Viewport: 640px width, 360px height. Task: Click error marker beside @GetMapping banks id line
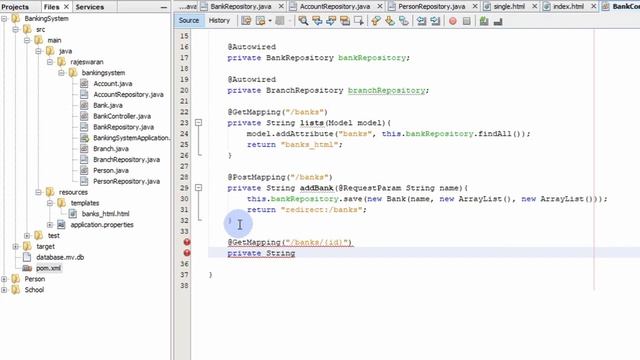click(187, 242)
